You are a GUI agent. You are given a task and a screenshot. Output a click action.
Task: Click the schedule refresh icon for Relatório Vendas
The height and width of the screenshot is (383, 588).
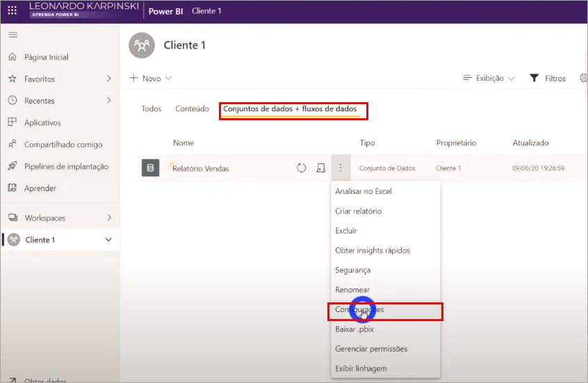click(320, 168)
